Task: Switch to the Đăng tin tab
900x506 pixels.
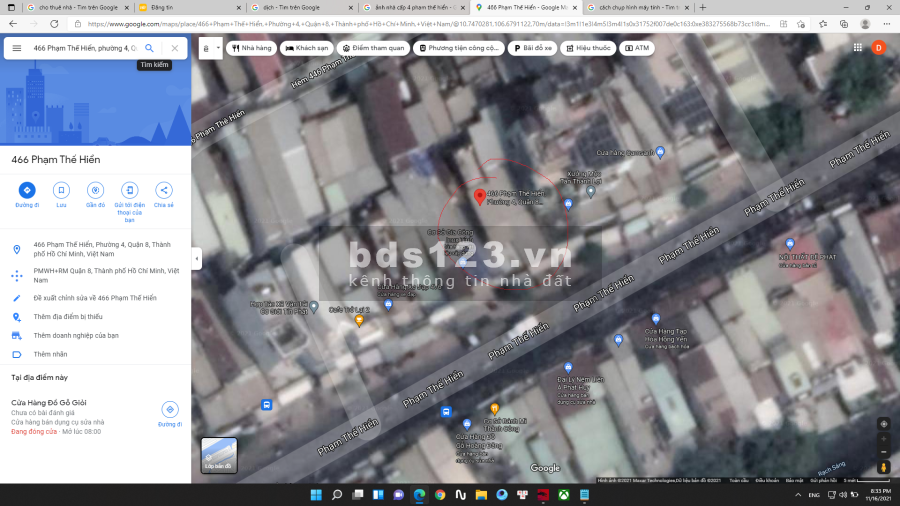Action: point(189,7)
